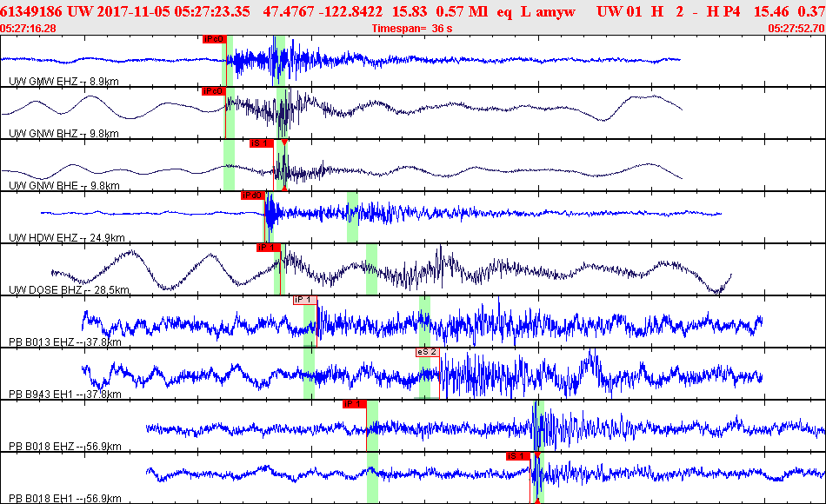Screen dimensions: 826x504
Task: Click the green S window on B013 EHZ trace
Action: click(424, 322)
